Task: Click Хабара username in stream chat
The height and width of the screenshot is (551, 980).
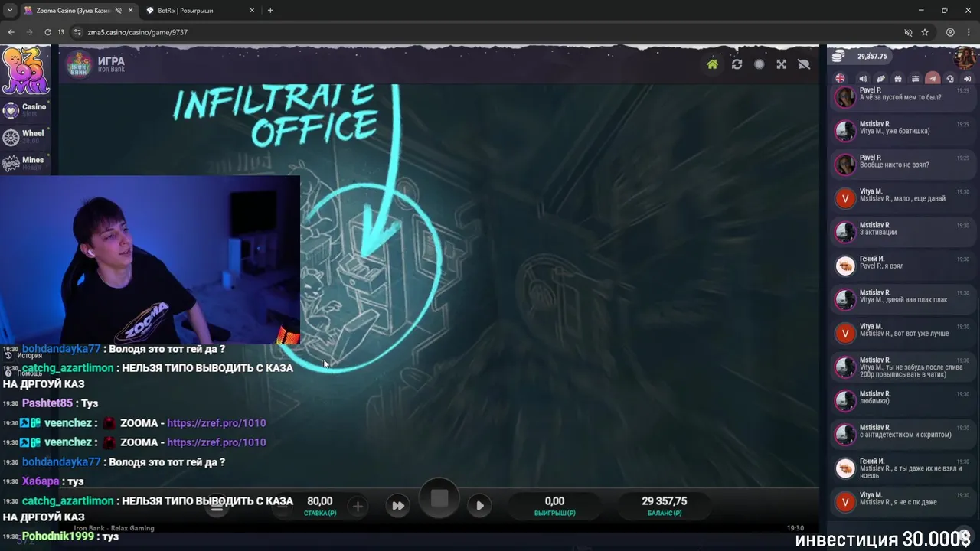Action: (41, 481)
